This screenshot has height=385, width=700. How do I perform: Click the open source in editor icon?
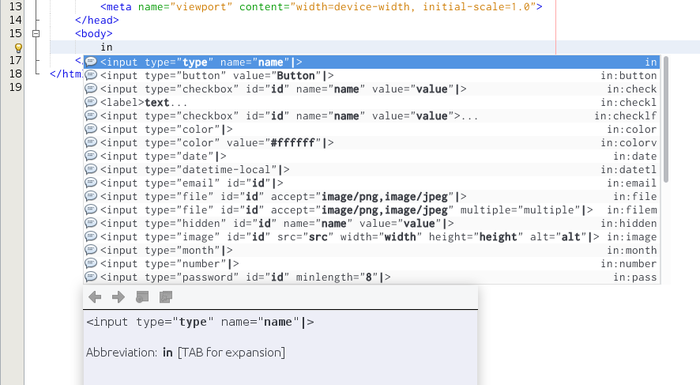point(166,297)
